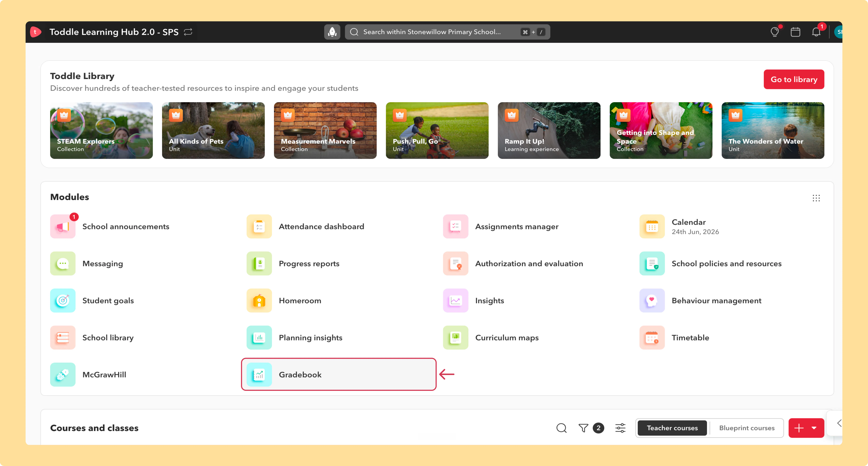Viewport: 868px width, 466px height.
Task: Open courses display settings sliders icon
Action: [x=620, y=428]
